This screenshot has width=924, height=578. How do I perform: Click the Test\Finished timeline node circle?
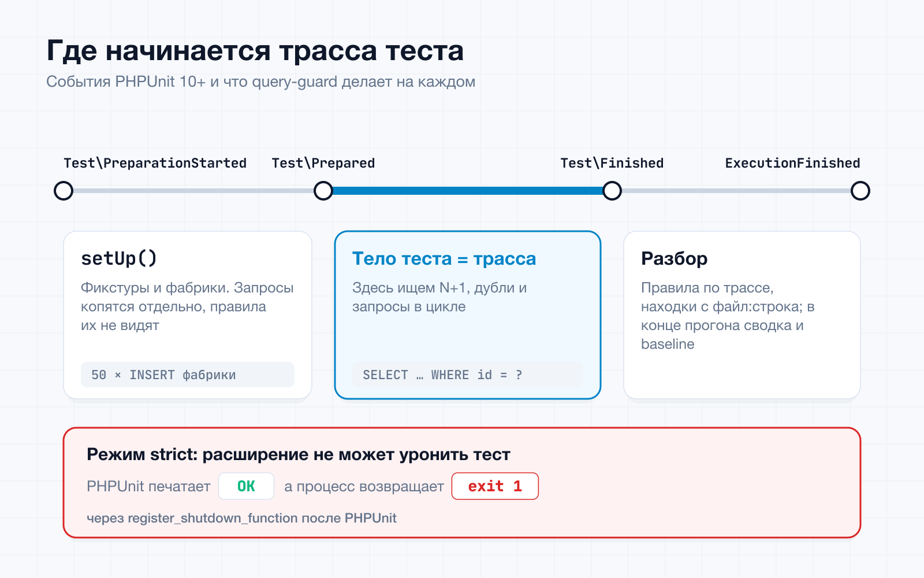coord(612,191)
